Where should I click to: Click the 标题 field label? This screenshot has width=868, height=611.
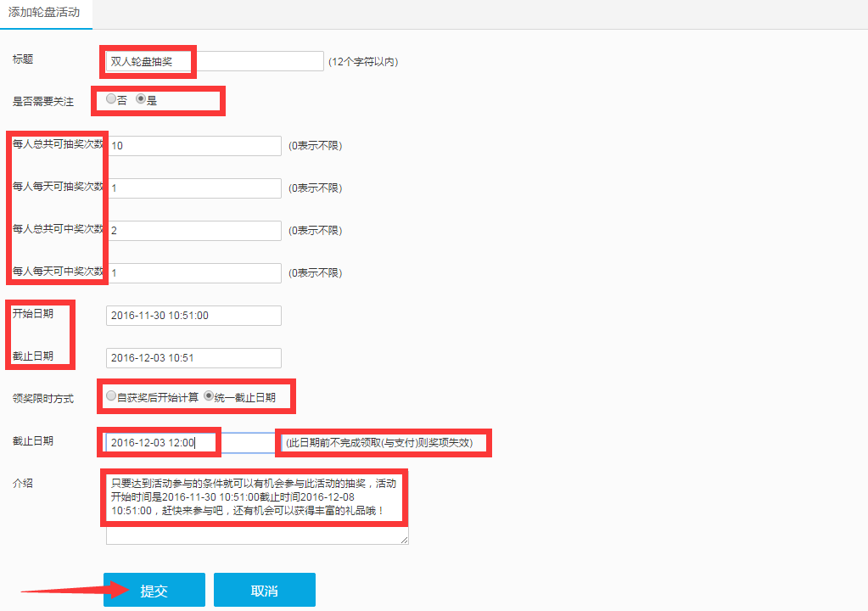click(x=23, y=59)
